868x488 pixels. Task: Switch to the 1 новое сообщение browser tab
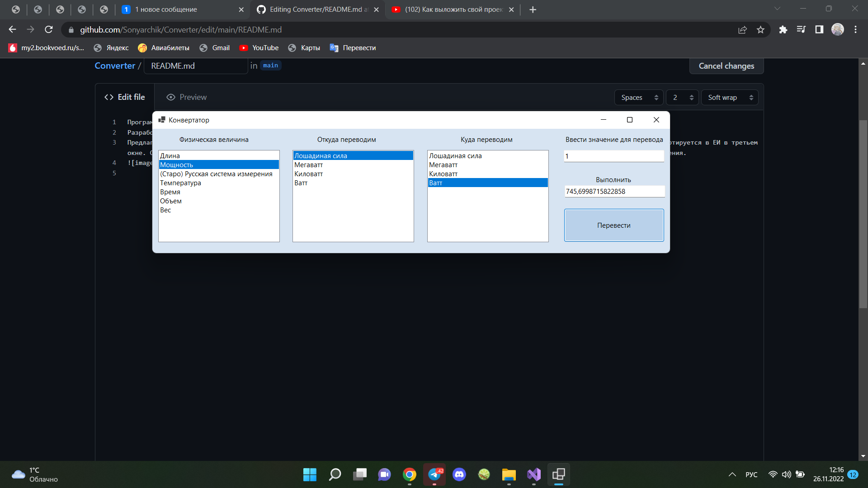tap(172, 9)
